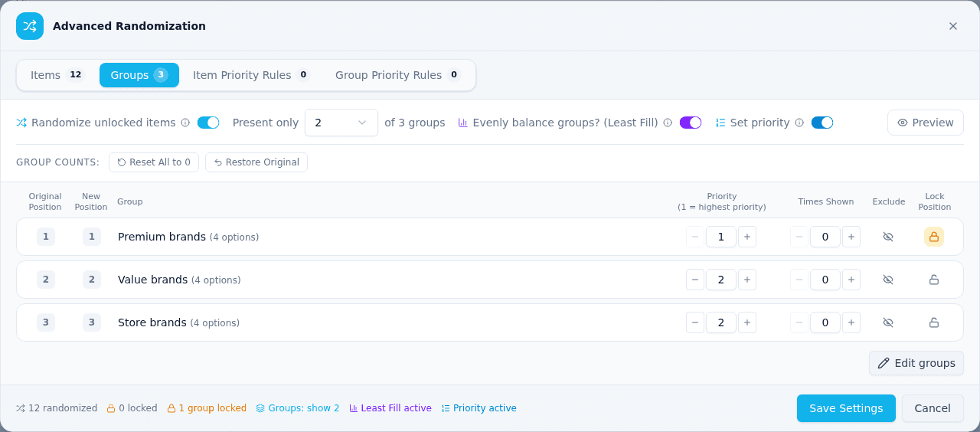Close the Advanced Randomization dialog
Screen dimensions: 980x432
[x=953, y=26]
